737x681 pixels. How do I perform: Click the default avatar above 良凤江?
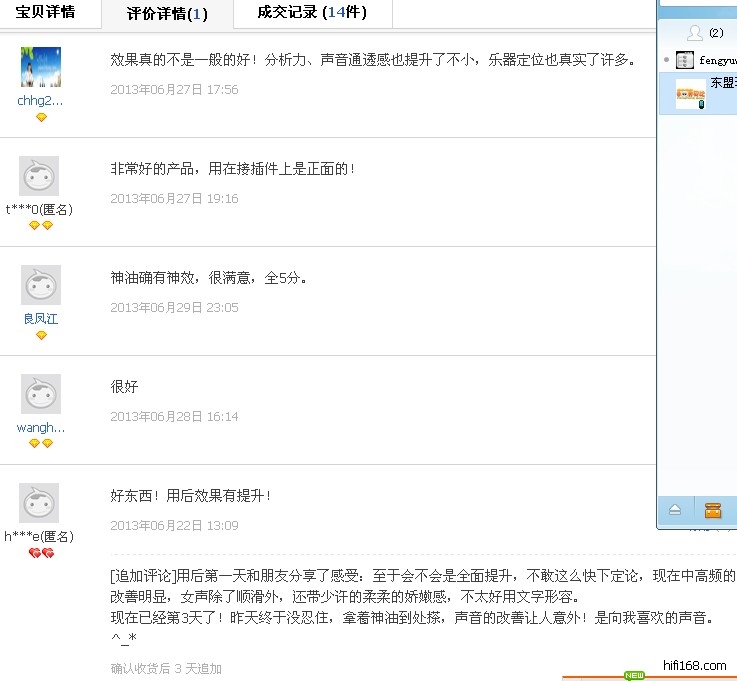(40, 285)
